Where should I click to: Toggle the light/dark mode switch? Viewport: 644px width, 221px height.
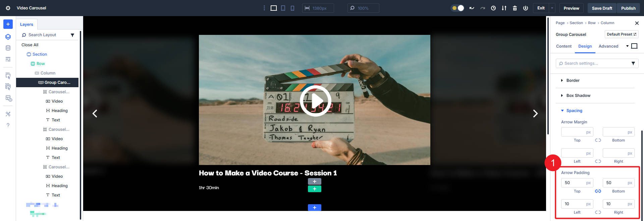pos(458,8)
